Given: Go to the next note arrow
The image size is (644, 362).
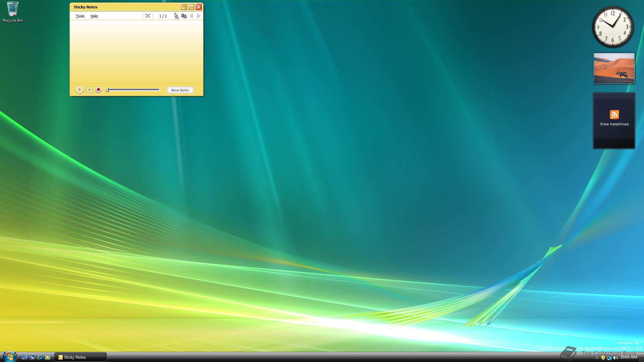Looking at the screenshot, I should click(199, 16).
